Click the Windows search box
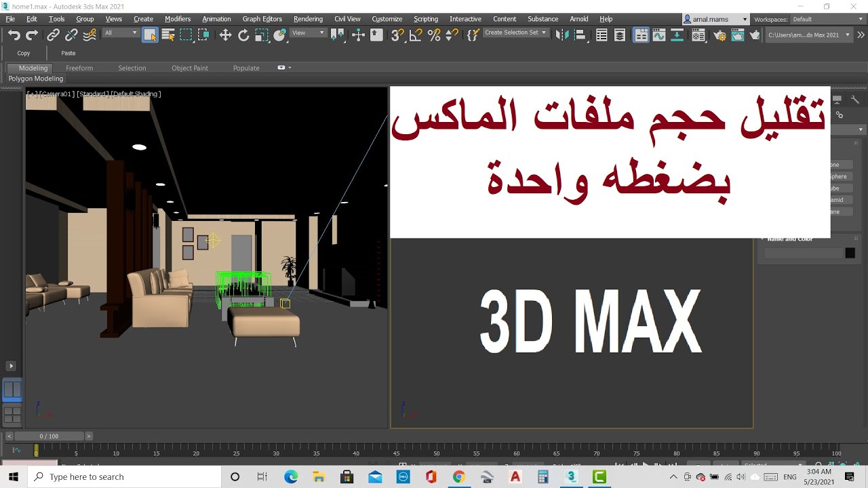868x488 pixels. click(124, 476)
